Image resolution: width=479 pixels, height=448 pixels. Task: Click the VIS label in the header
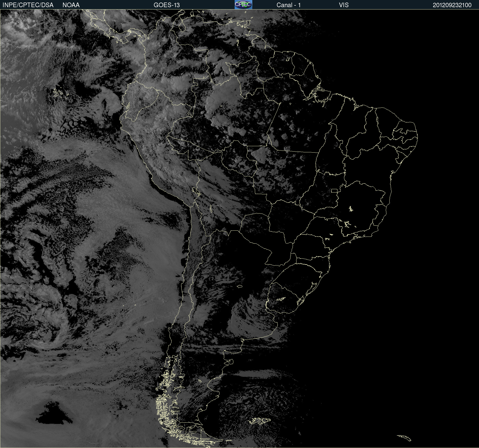pos(343,5)
